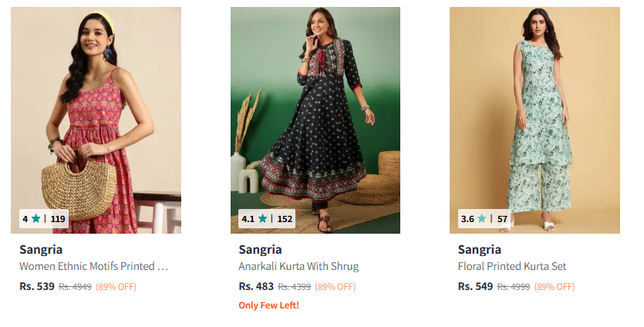
Task: Click Sangria brand name under floral kurta set
Action: point(479,249)
